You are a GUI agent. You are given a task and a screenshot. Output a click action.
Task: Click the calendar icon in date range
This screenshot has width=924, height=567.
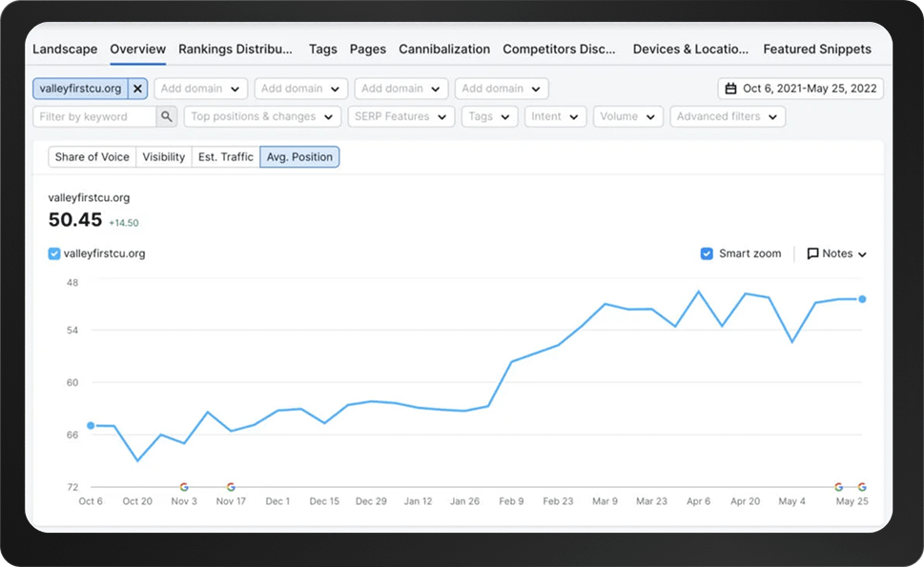tap(731, 89)
